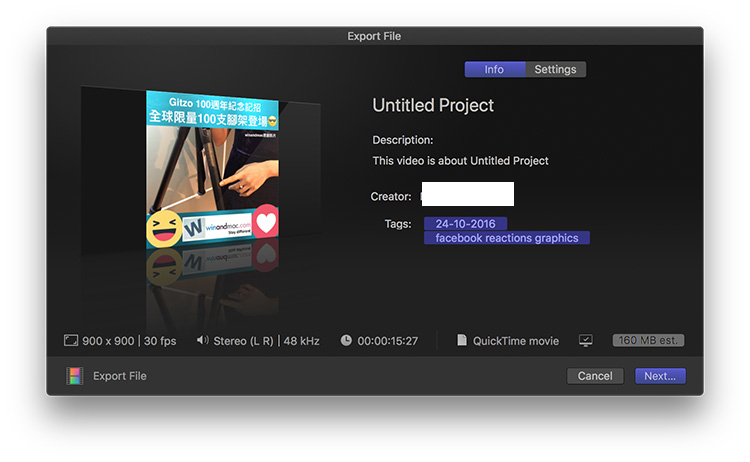
Task: Select the facebook reactions graphics tag
Action: [x=506, y=238]
